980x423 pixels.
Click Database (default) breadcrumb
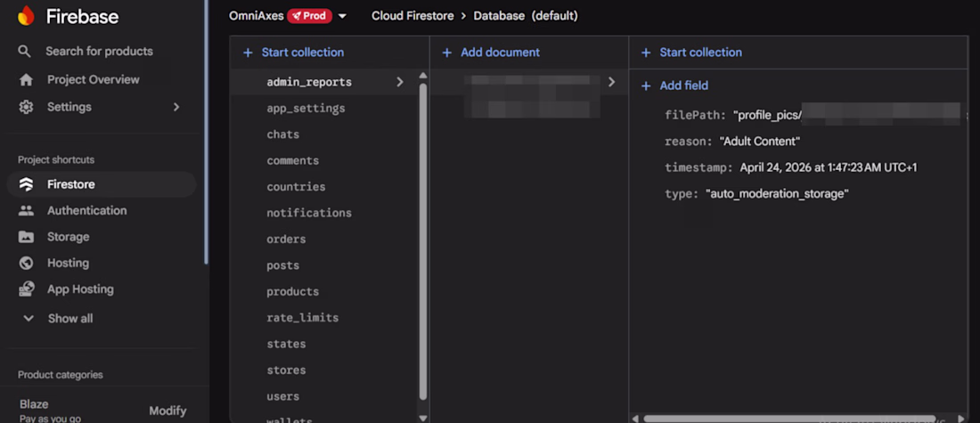coord(526,16)
